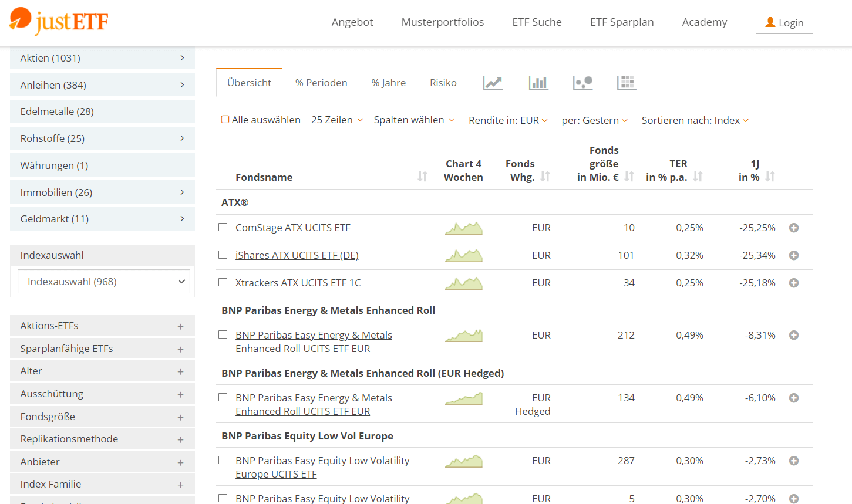This screenshot has width=852, height=504.
Task: Check the Xtrackers ATX UCITS ETF 1C row
Action: (x=223, y=282)
